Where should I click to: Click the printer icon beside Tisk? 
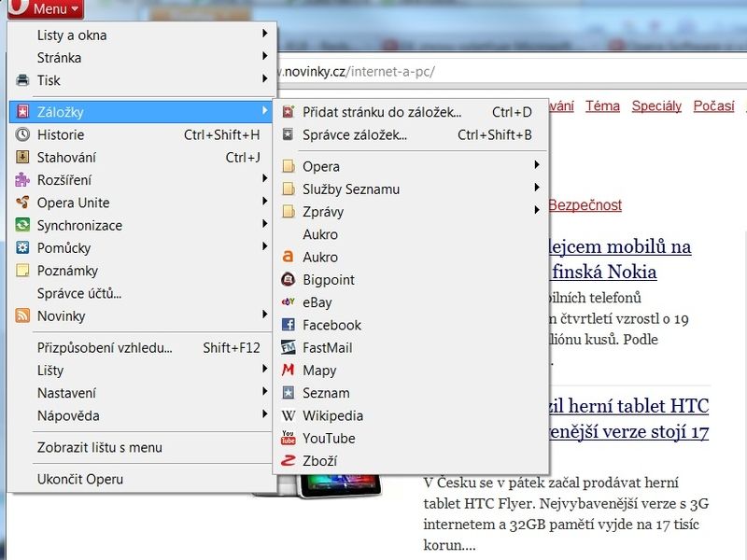[22, 80]
